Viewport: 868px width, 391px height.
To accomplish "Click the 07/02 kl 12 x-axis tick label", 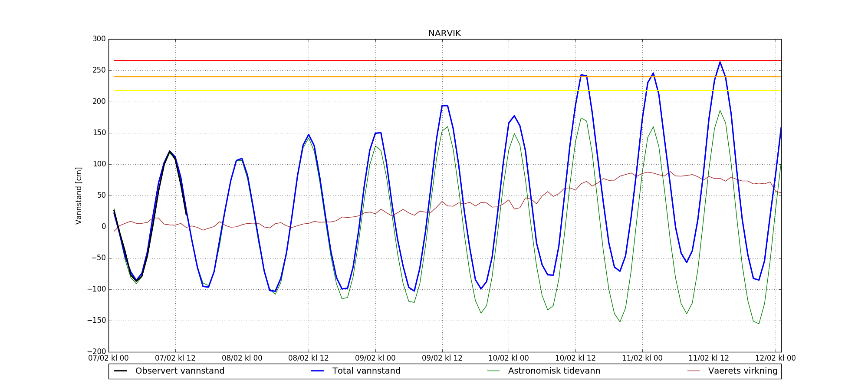I will (x=175, y=358).
